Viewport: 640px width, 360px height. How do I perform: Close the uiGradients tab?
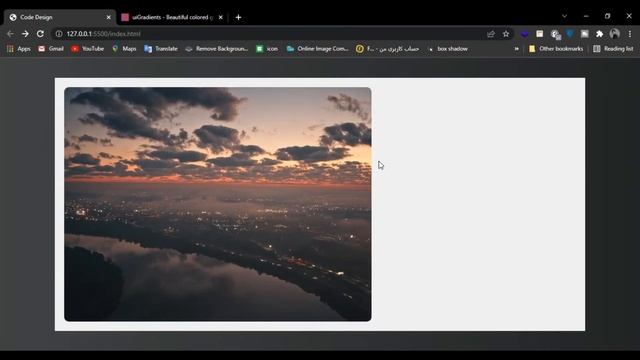click(220, 17)
